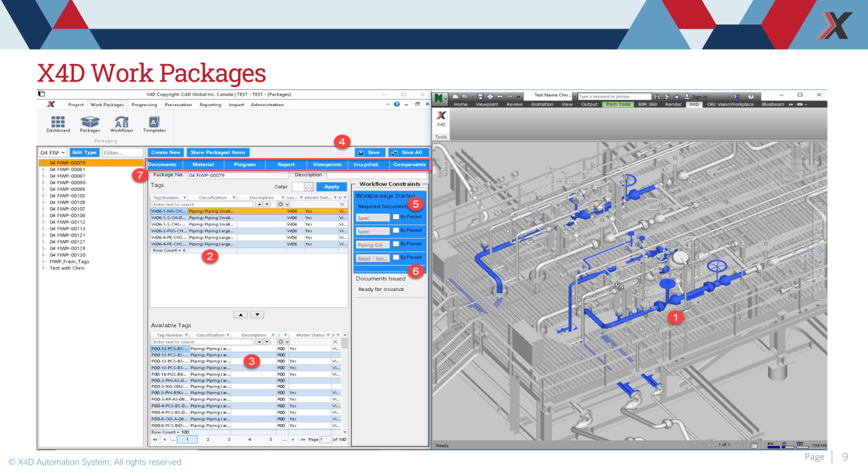Click the Navisworks undo arrow
This screenshot has width=868, height=473.
click(x=499, y=96)
